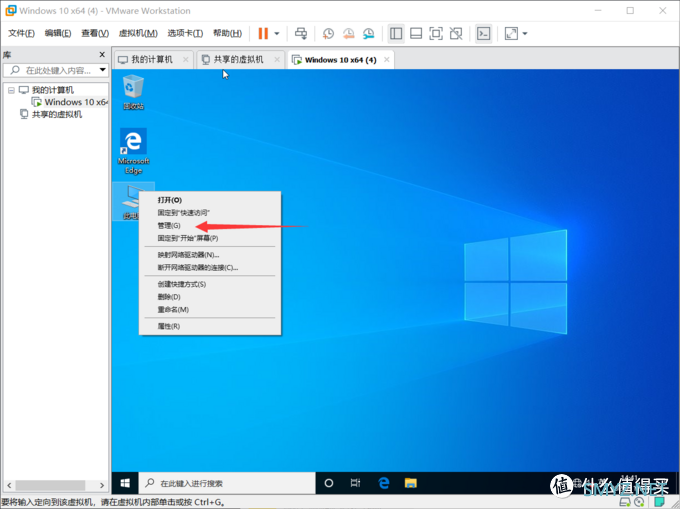The height and width of the screenshot is (509, 680).
Task: Close the Windows 10 x64 (4) tab
Action: tap(386, 59)
